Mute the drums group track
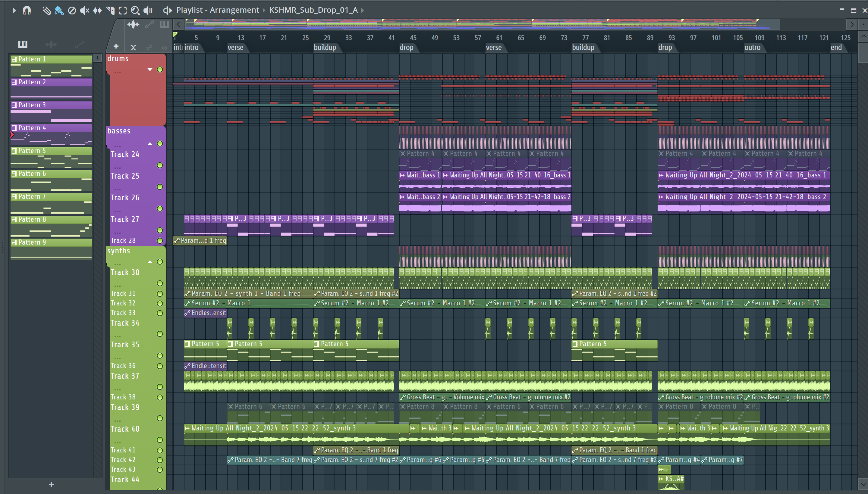This screenshot has height=494, width=868. click(160, 70)
